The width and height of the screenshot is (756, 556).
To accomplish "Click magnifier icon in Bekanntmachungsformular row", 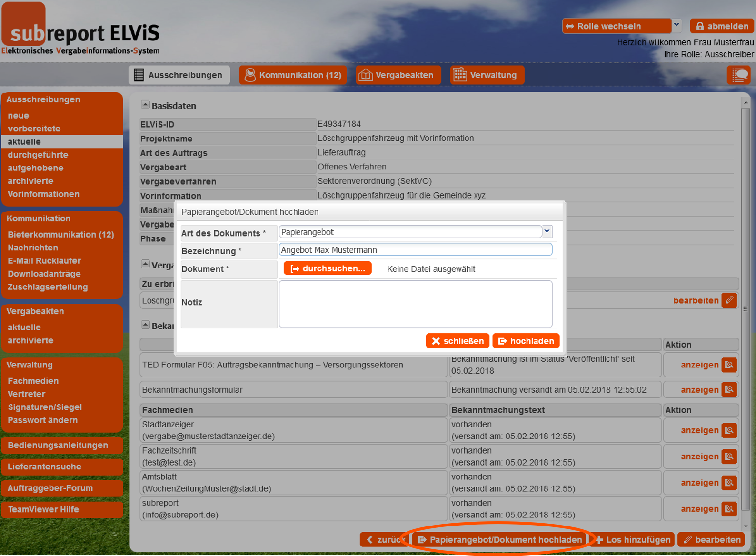I will click(729, 390).
